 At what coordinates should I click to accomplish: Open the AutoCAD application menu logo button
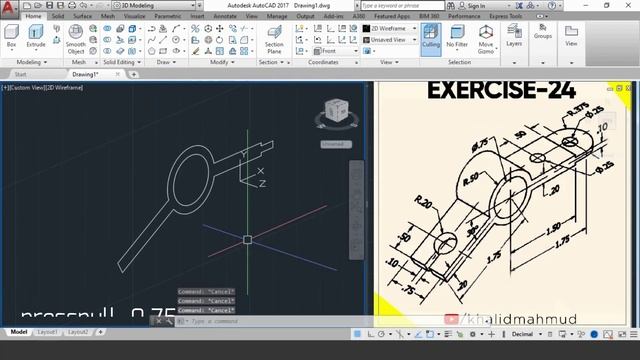click(8, 8)
